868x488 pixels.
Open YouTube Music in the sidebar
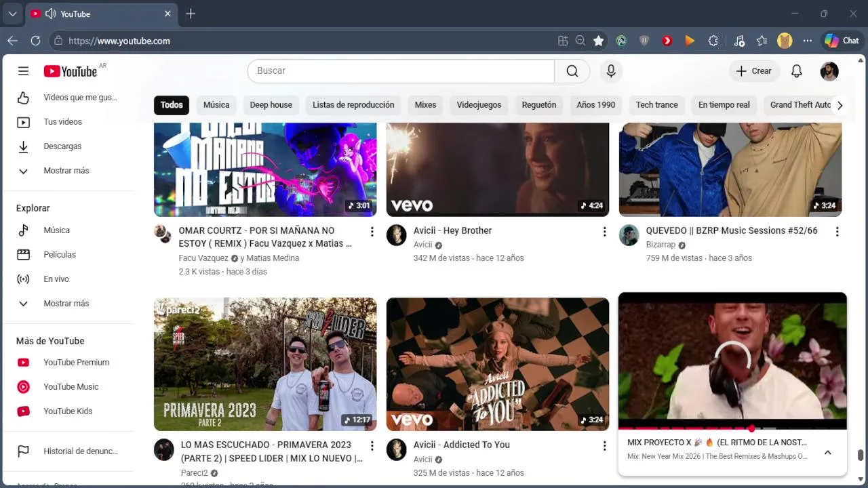(68, 387)
